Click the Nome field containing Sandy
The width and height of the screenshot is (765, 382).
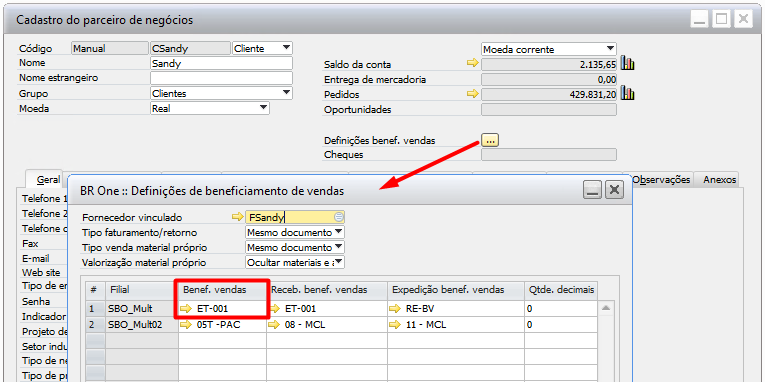(221, 63)
